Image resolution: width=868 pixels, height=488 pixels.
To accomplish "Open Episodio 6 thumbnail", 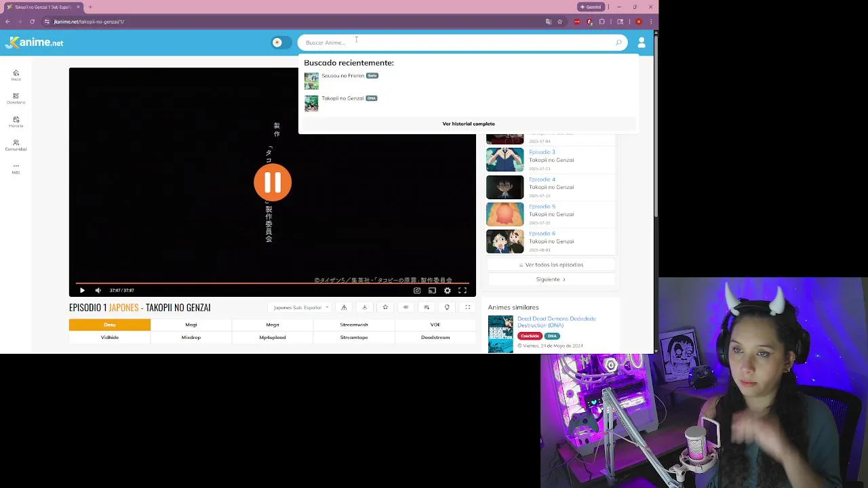I will point(505,241).
